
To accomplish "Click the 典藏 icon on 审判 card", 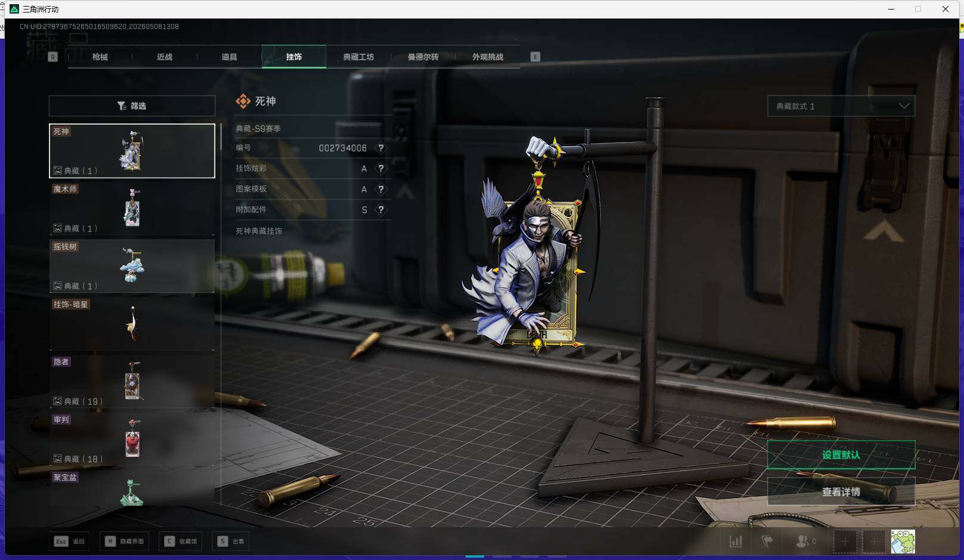I will pos(58,459).
